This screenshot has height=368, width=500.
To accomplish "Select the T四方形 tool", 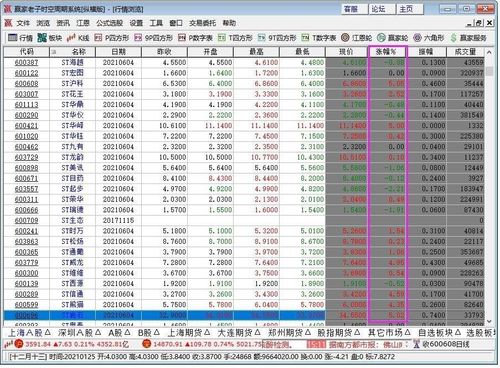I will [x=235, y=38].
